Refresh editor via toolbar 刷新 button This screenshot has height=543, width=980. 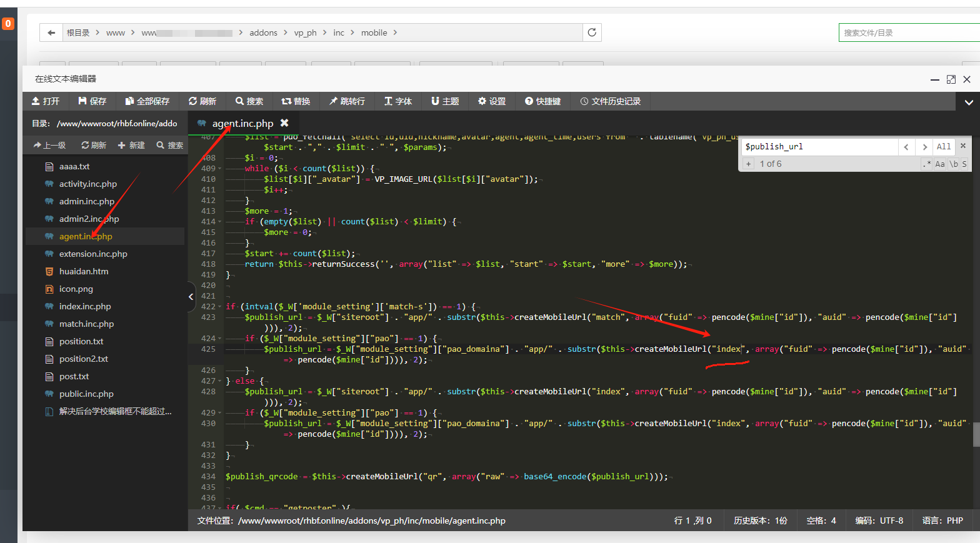[x=202, y=101]
